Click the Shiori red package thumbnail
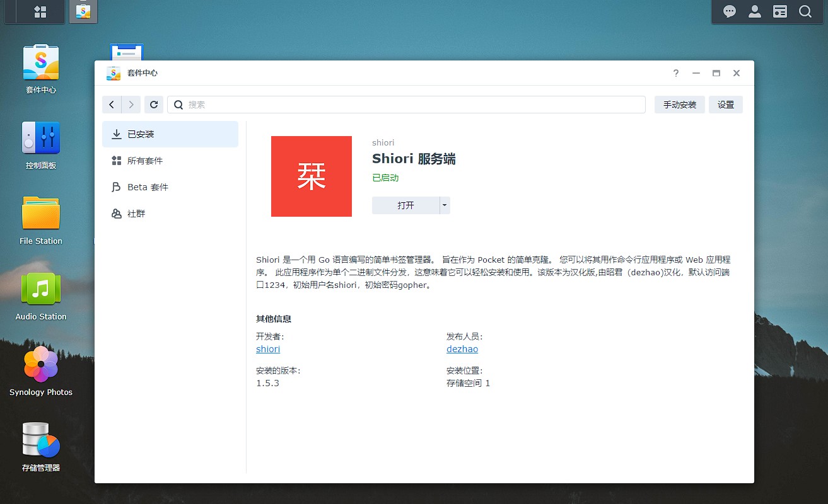 coord(312,176)
